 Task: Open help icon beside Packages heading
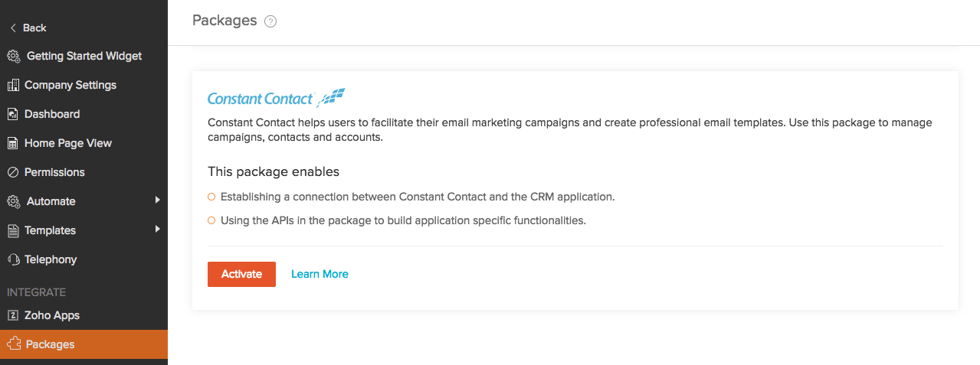point(270,21)
